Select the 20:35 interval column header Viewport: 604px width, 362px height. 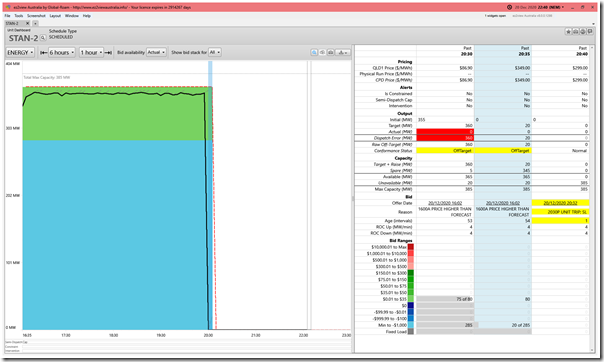(524, 54)
